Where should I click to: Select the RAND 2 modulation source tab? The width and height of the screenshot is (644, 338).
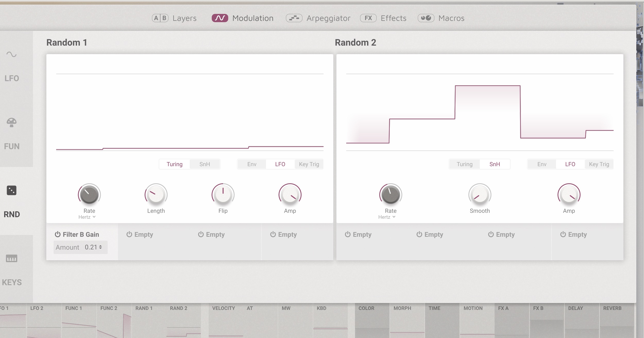click(x=179, y=308)
